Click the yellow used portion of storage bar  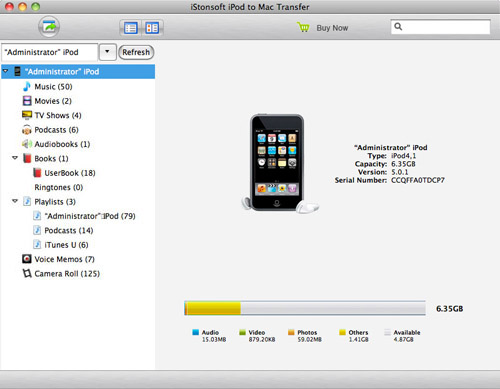click(213, 308)
